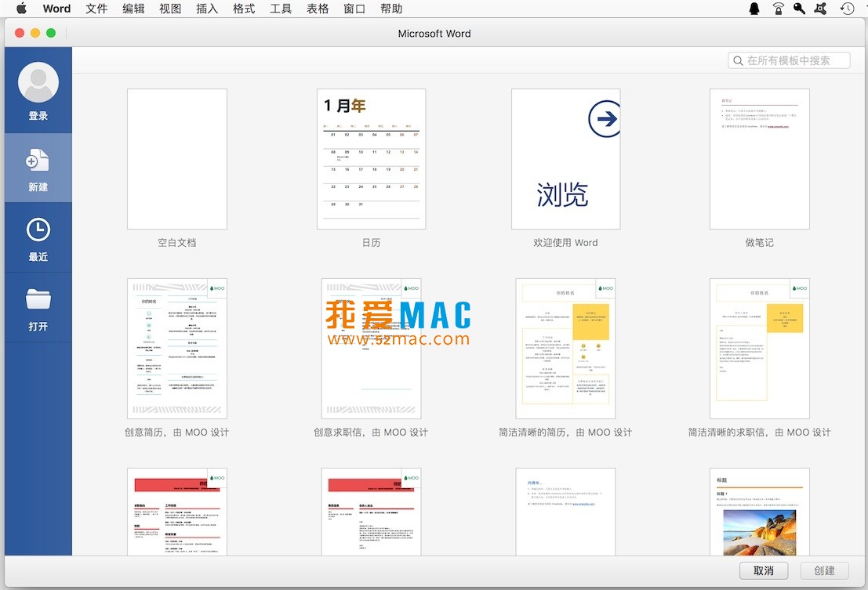Click the 打开 label in sidebar
This screenshot has width=868, height=590.
coord(38,326)
